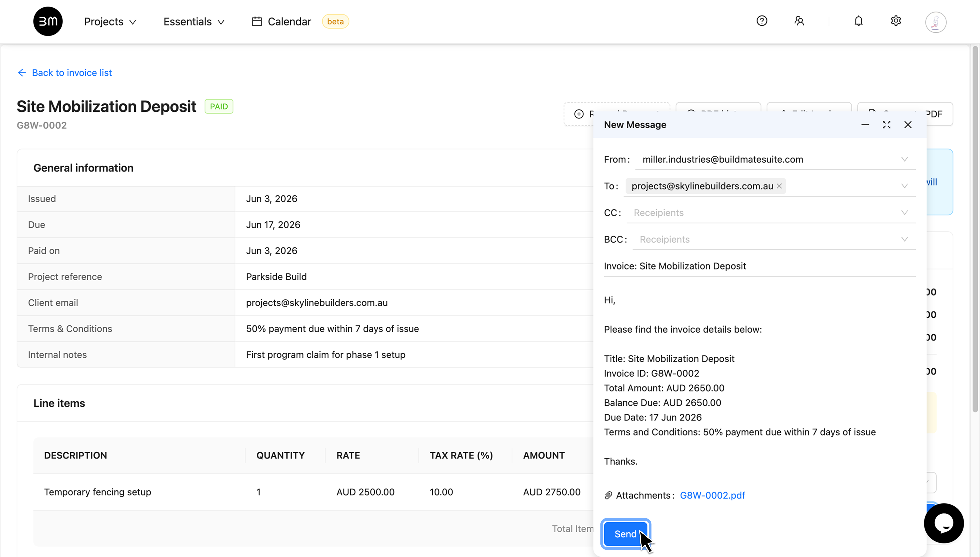This screenshot has width=980, height=557.
Task: Expand the Projects menu
Action: coord(110,21)
